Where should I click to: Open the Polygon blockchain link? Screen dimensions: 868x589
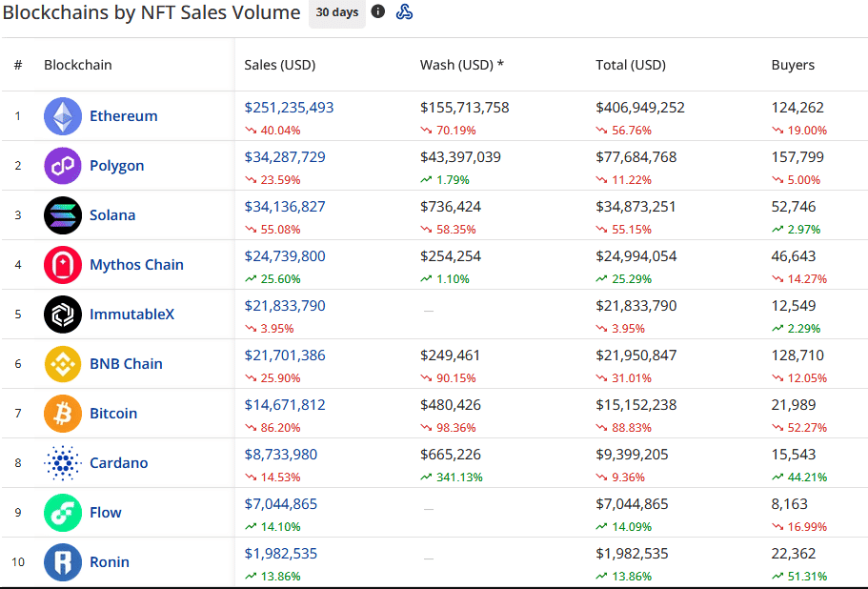tap(117, 166)
